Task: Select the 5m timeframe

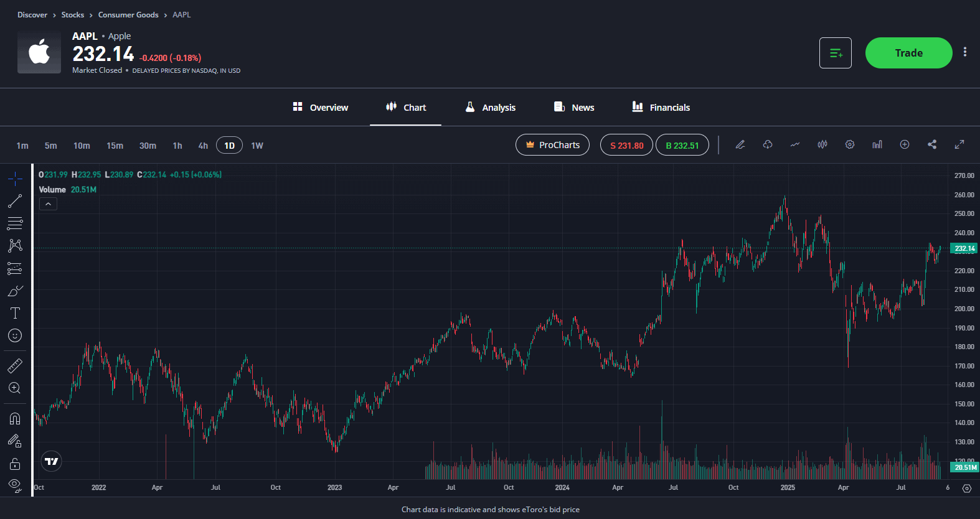Action: 51,146
